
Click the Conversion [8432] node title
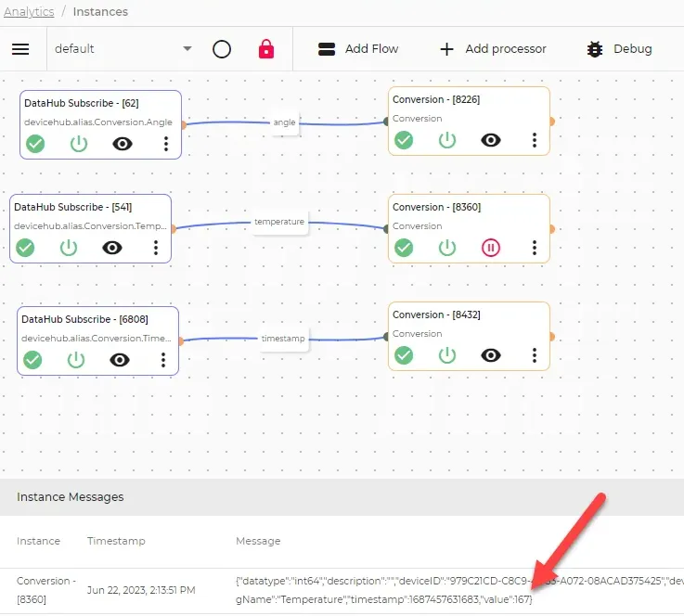[436, 314]
